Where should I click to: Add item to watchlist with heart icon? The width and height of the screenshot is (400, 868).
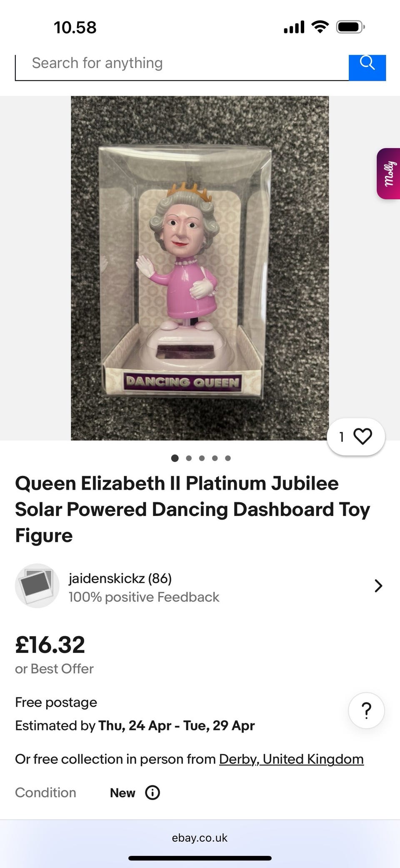coord(356,437)
